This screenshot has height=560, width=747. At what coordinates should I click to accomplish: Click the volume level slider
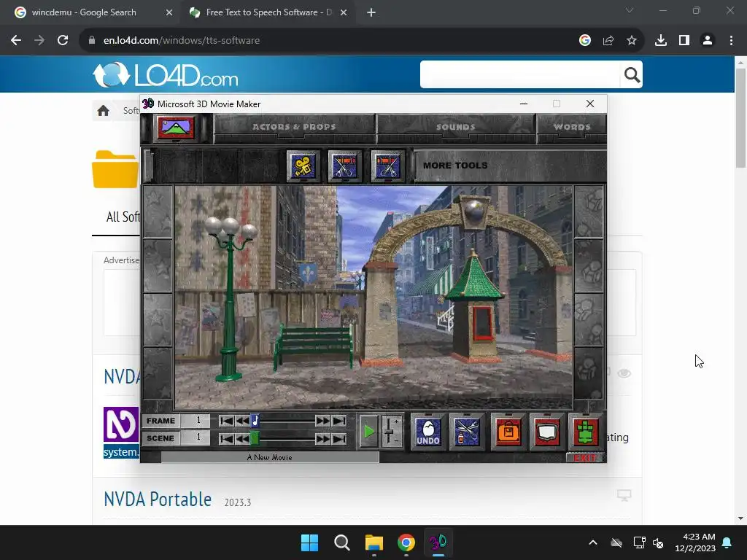(391, 432)
